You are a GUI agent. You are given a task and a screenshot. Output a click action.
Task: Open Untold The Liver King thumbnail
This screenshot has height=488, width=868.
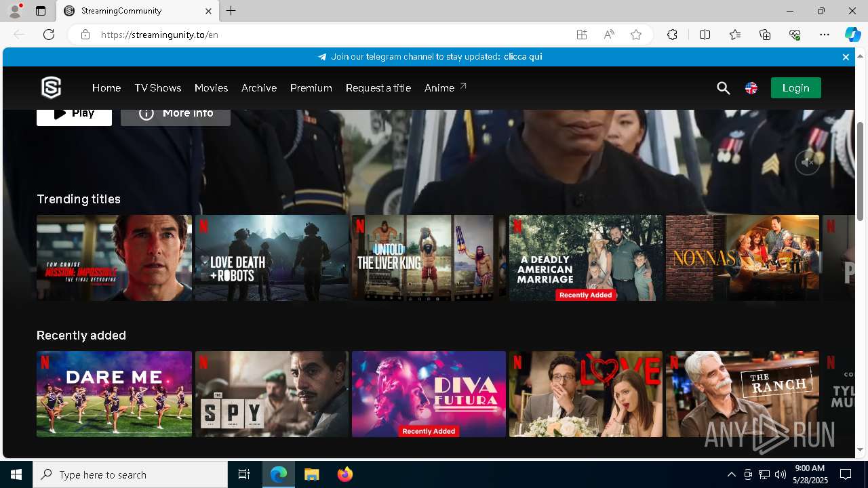[429, 258]
